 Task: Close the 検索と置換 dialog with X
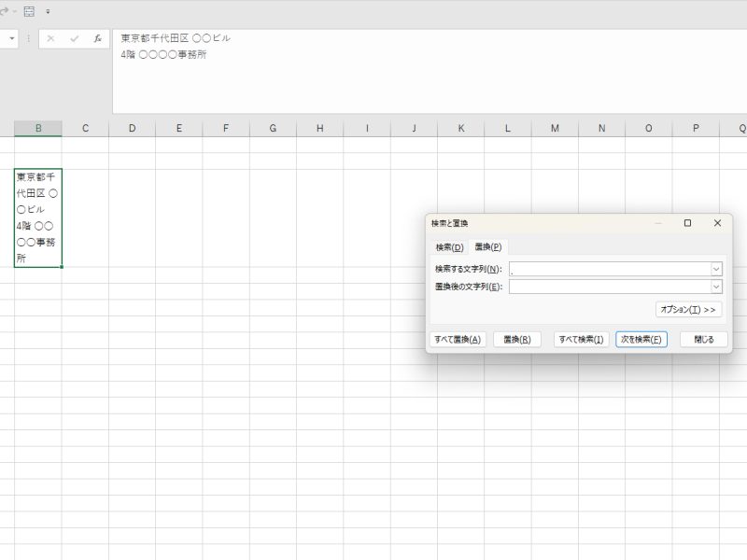click(x=717, y=223)
